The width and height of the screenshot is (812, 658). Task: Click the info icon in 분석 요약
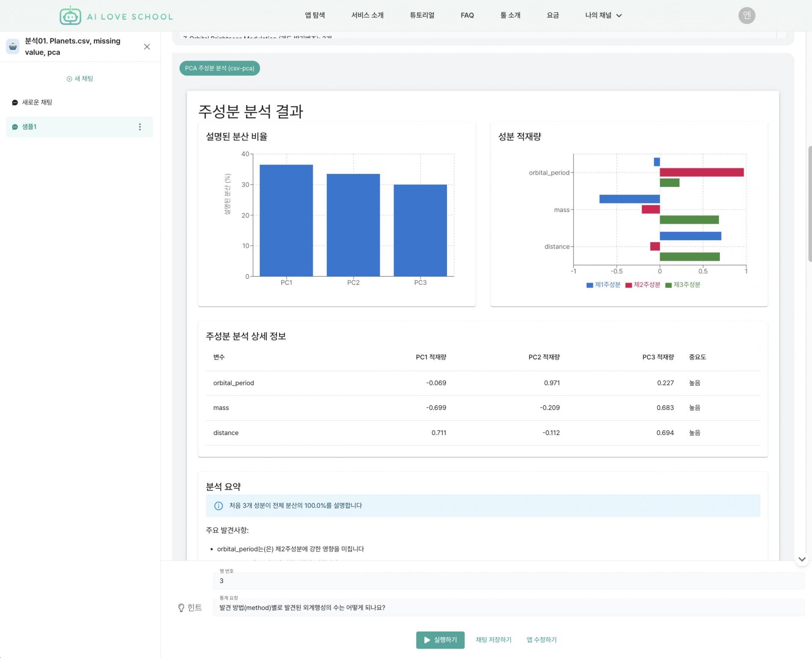218,506
